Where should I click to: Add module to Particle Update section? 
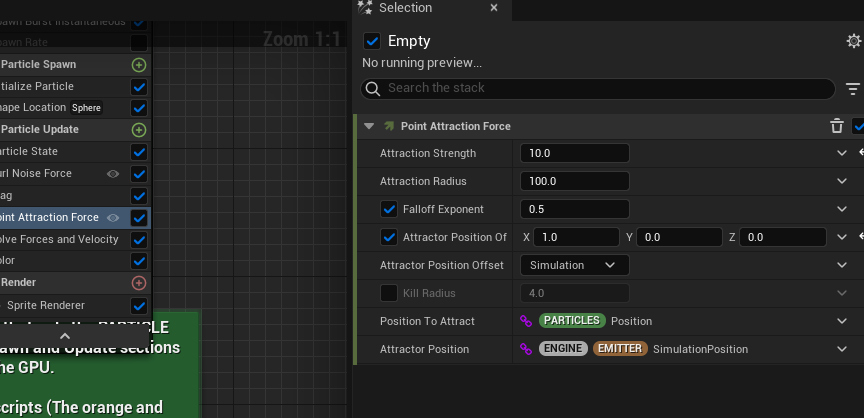coord(139,130)
